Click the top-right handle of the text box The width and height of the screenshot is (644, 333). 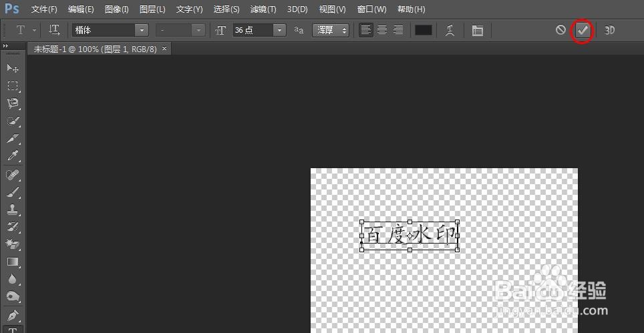457,222
